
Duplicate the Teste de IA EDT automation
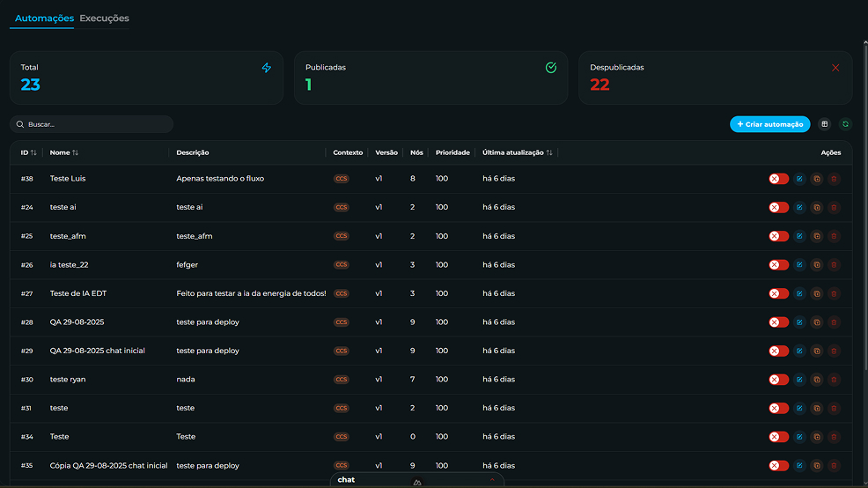pos(817,293)
